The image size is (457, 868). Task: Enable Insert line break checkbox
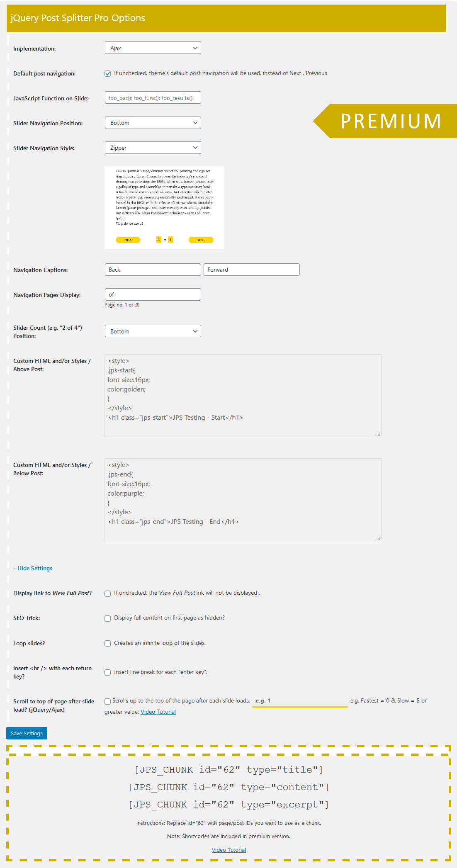tap(107, 672)
